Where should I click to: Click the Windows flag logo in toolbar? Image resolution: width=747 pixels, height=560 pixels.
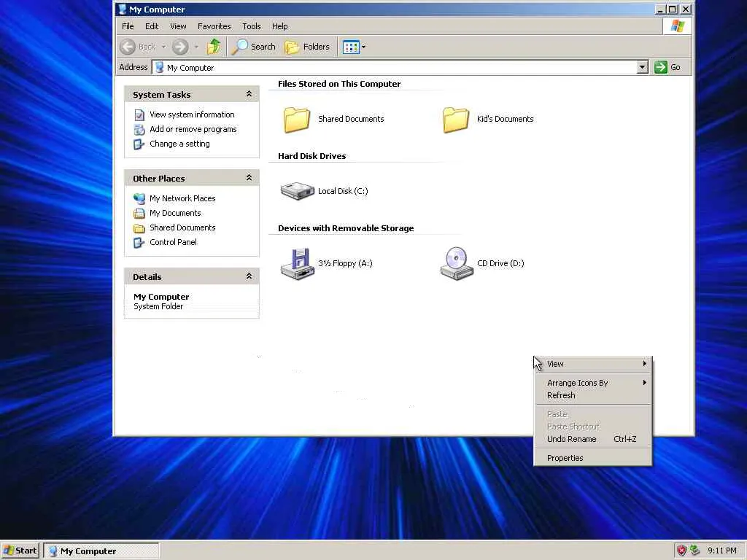677,26
